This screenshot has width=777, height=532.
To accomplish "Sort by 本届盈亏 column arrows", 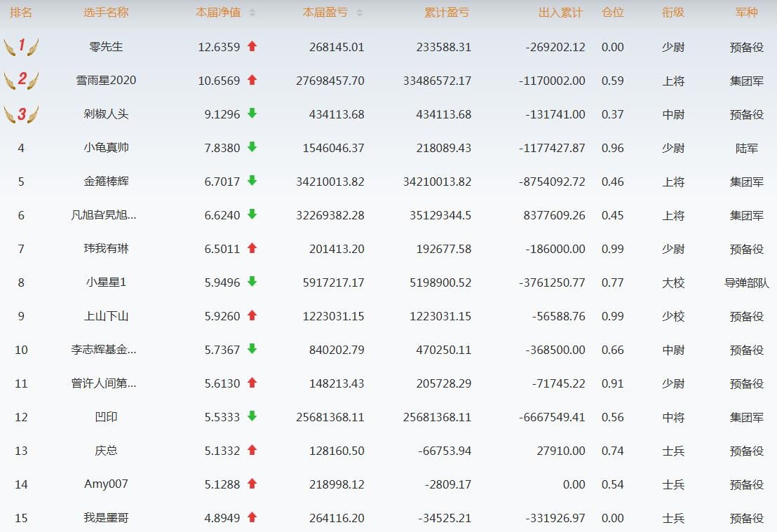I will (360, 13).
